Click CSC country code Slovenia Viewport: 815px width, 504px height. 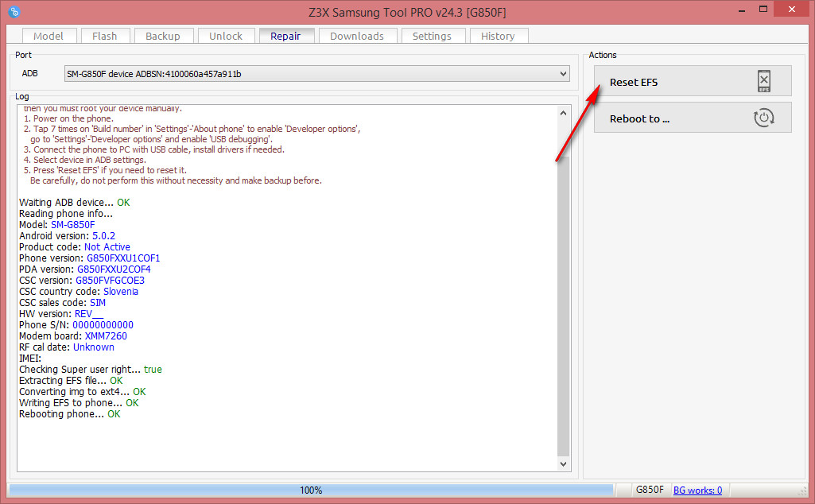pos(121,292)
